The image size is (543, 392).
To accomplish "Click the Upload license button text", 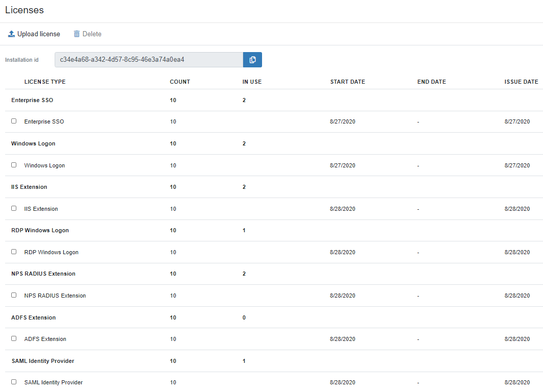I will 39,34.
